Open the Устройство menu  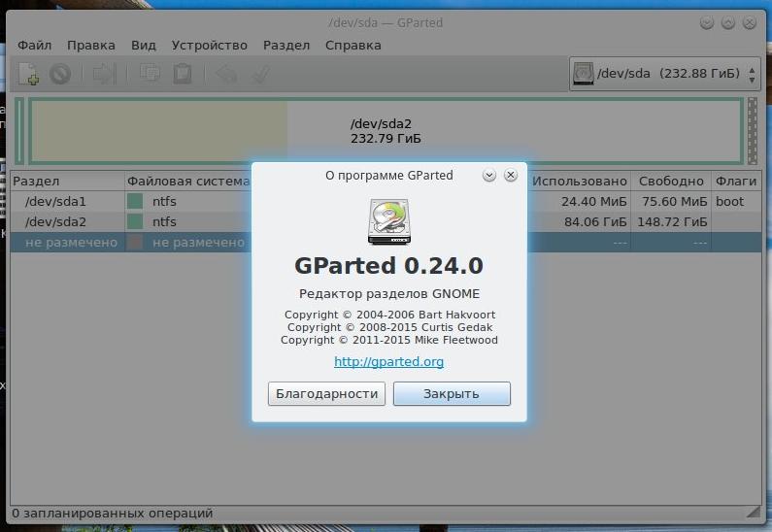coord(209,46)
